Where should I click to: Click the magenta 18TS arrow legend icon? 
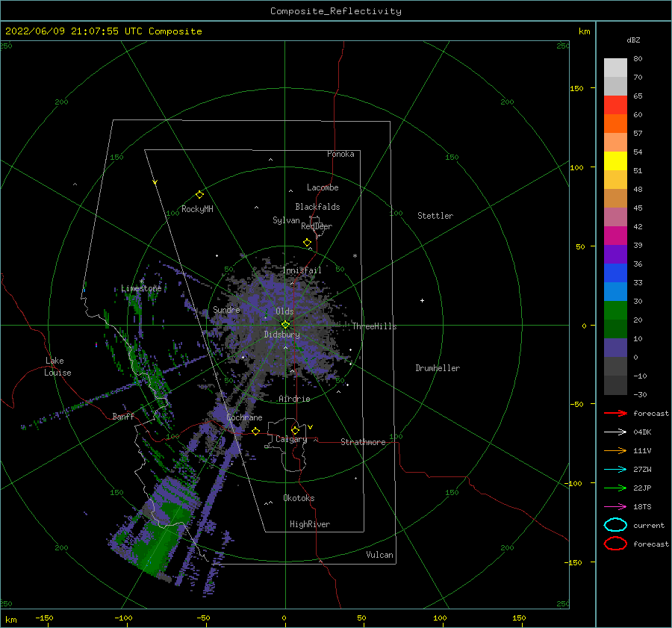pyautogui.click(x=615, y=507)
